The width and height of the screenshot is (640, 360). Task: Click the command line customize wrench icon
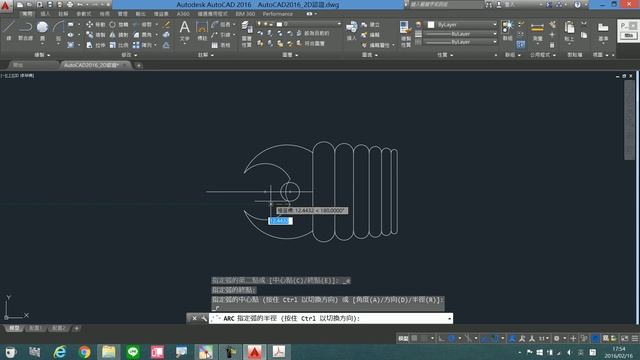204,318
